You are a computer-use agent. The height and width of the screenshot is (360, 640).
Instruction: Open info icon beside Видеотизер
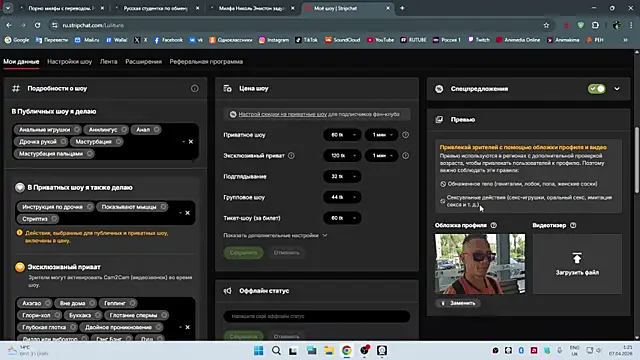tap(573, 225)
